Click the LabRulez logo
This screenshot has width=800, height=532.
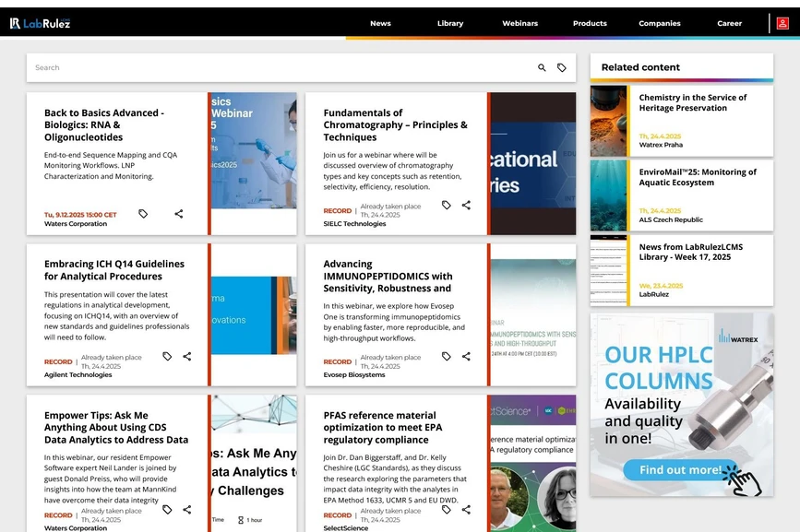40,23
